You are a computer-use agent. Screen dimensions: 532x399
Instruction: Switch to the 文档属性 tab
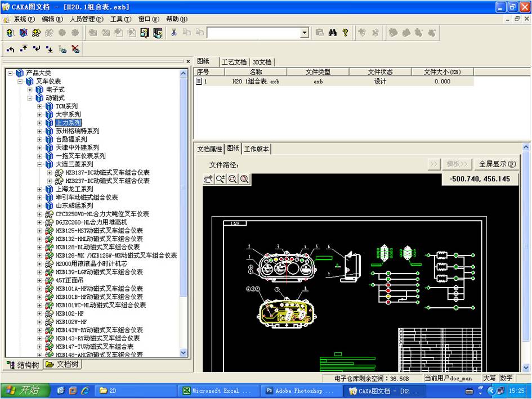pos(209,149)
